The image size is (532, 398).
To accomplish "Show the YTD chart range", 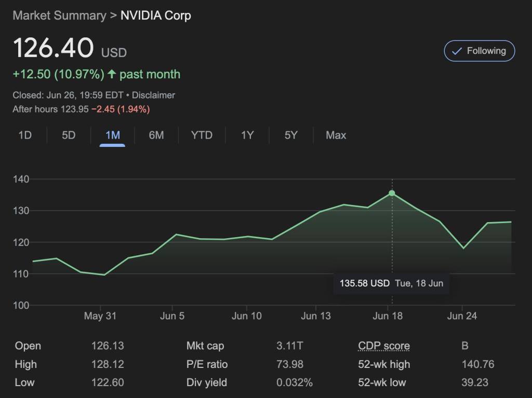I will [202, 135].
